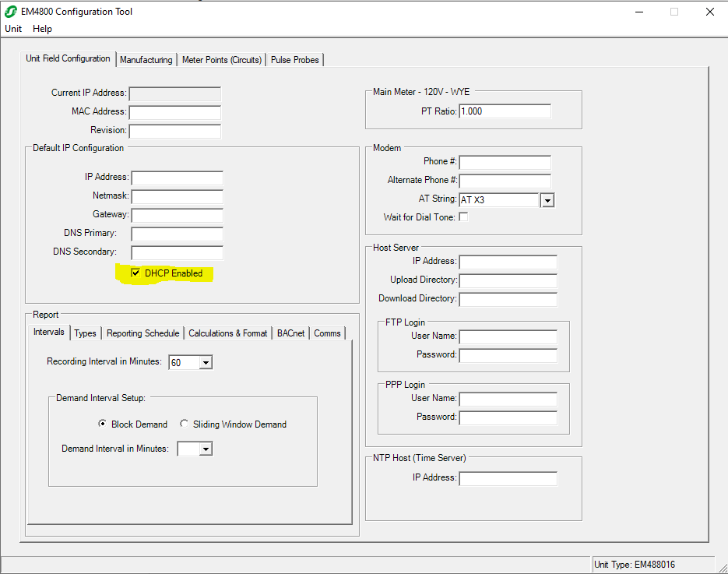The width and height of the screenshot is (728, 574).
Task: Switch to the BACnet tab
Action: click(290, 333)
